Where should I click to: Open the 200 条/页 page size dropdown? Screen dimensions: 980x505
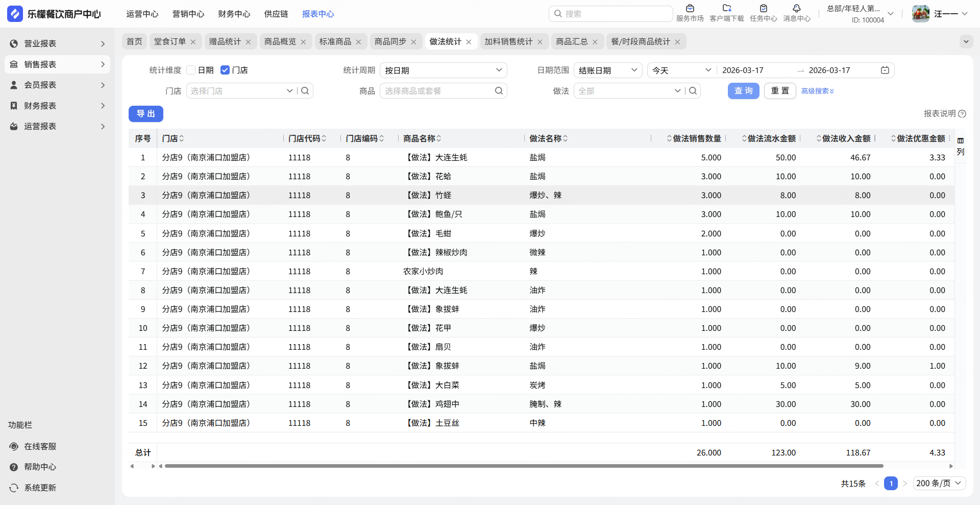[938, 484]
